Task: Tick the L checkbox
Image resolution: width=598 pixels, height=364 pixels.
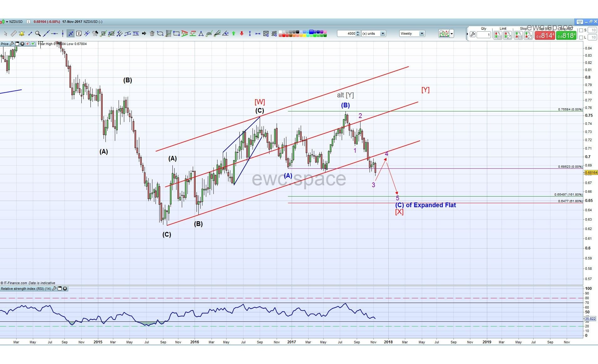Action: (581, 38)
